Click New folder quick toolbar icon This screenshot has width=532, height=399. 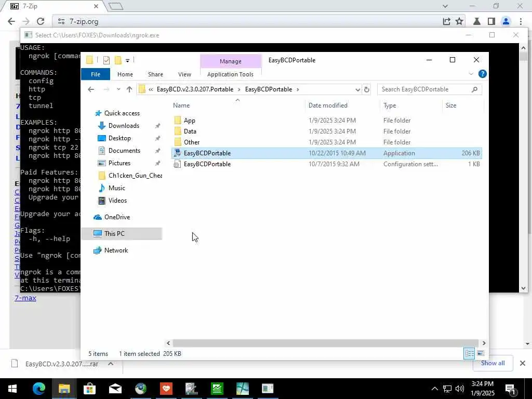118,60
